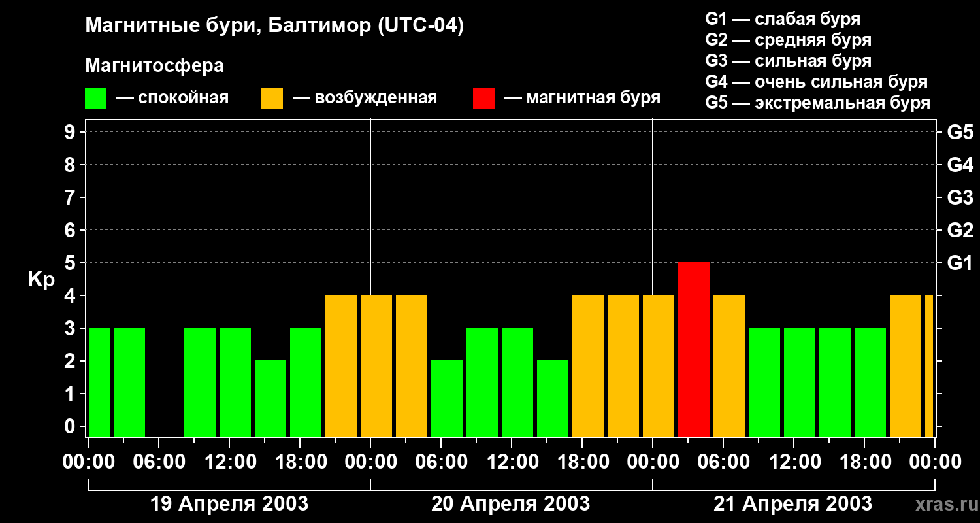Viewport: 980px width, 523px height.
Task: Click the '21 Апреля 2003' date label
Action: point(792,504)
